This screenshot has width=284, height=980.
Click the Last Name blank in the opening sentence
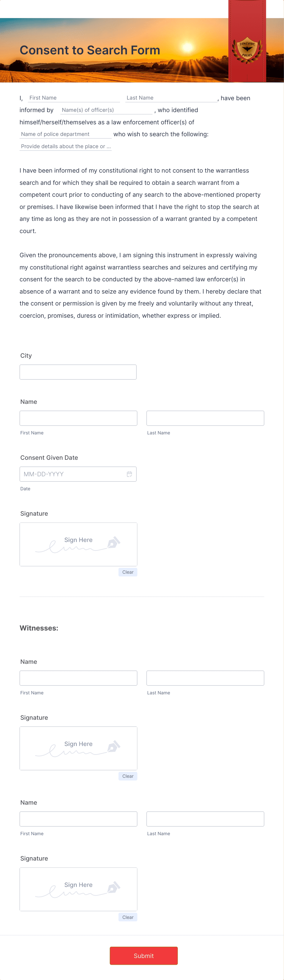coord(170,98)
